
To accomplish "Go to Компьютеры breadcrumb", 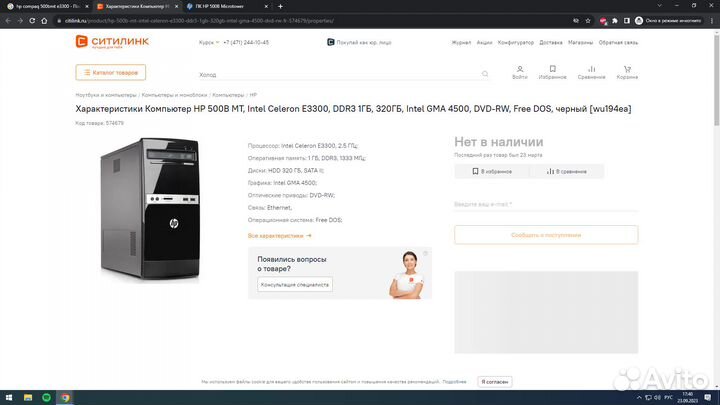I will [x=228, y=95].
